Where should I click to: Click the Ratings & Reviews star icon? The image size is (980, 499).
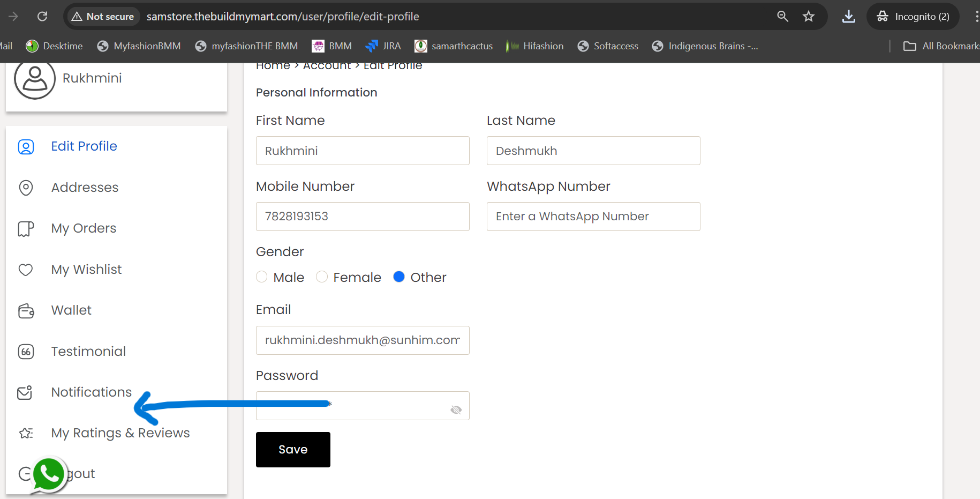tap(26, 433)
